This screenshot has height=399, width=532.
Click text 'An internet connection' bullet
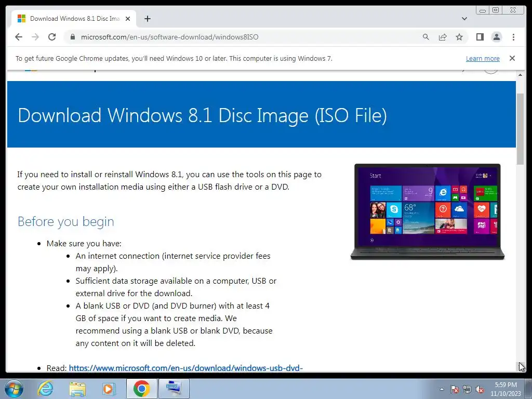pyautogui.click(x=173, y=262)
